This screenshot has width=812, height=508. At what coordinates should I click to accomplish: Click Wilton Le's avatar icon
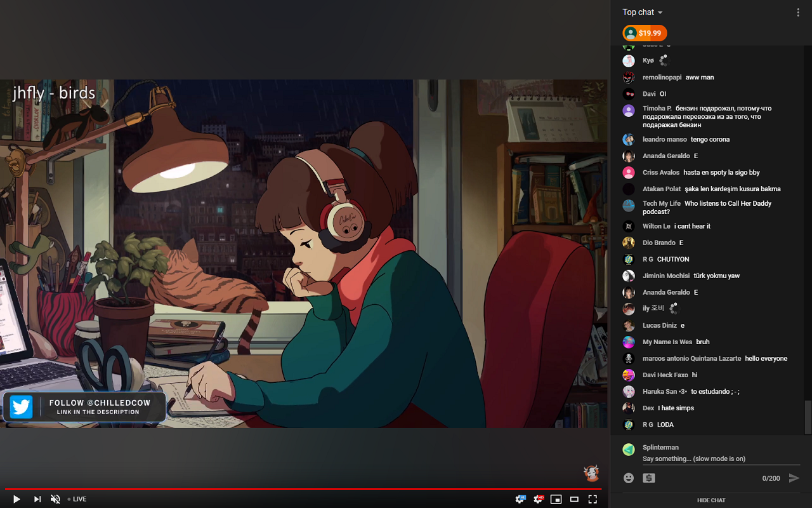pos(629,226)
